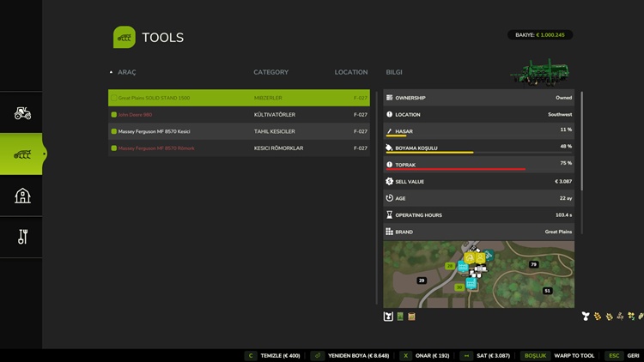Click the TOPRAK red progress bar
The image size is (644, 362).
(455, 169)
